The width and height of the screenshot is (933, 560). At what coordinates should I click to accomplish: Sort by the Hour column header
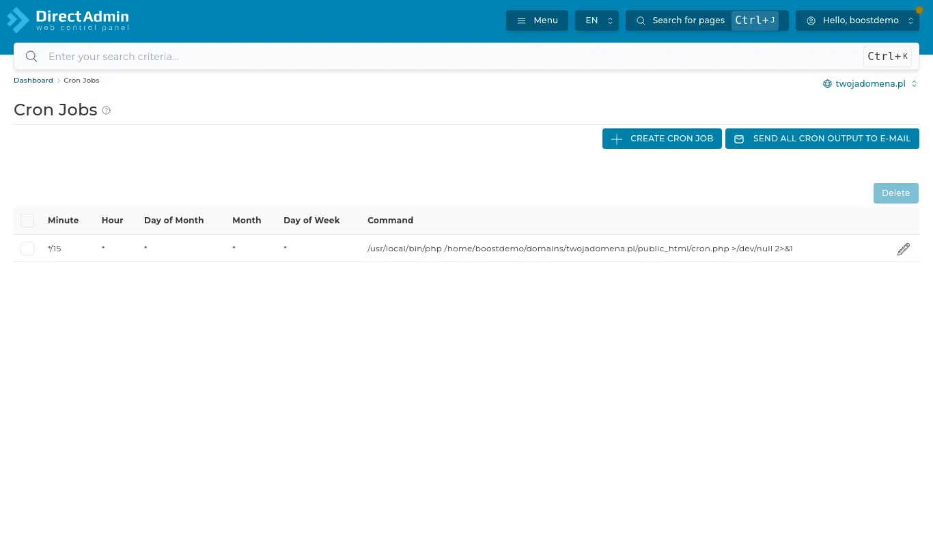point(112,221)
